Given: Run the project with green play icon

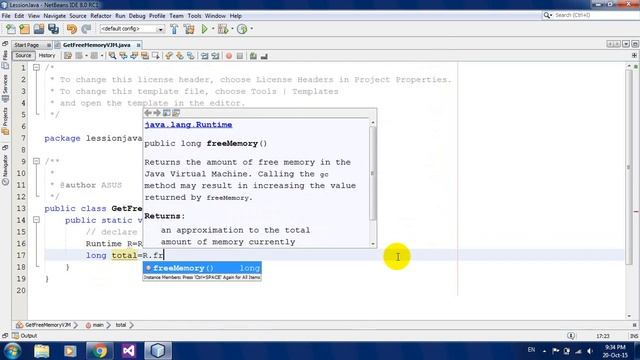Looking at the screenshot, I should point(204,29).
